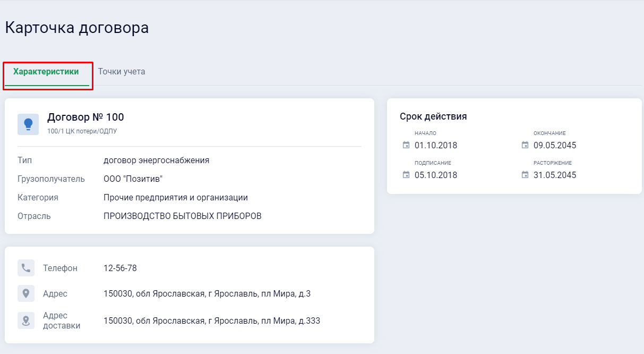This screenshot has width=644, height=354.
Task: Click the location pin icon beside Адрес
Action: pos(26,293)
